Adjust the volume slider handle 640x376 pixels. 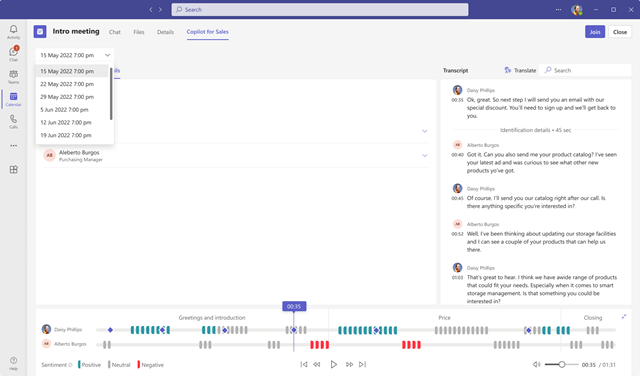[562, 364]
